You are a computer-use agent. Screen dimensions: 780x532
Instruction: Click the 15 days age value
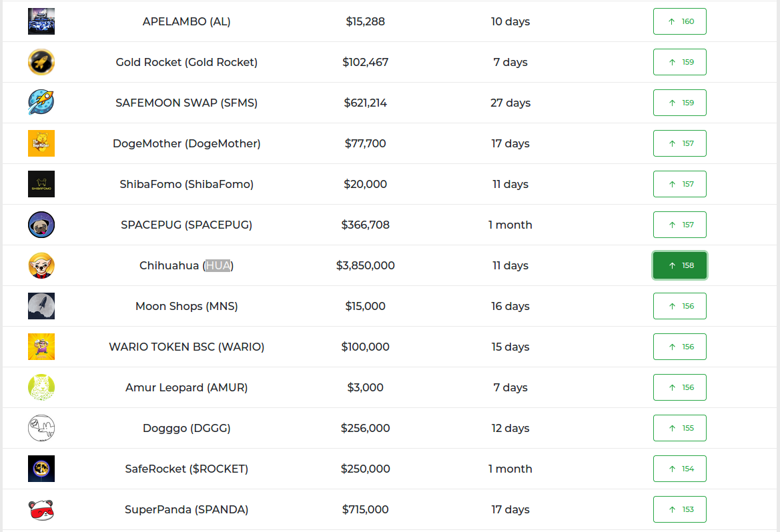[510, 347]
